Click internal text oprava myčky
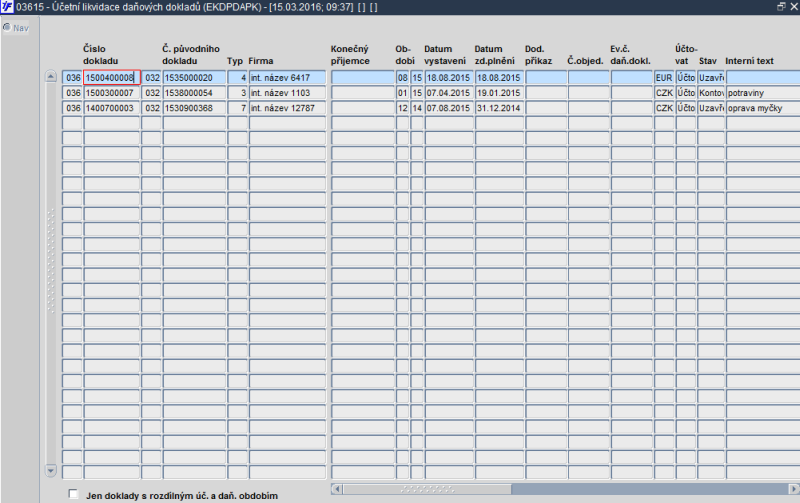Image resolution: width=800 pixels, height=503 pixels. 763,108
